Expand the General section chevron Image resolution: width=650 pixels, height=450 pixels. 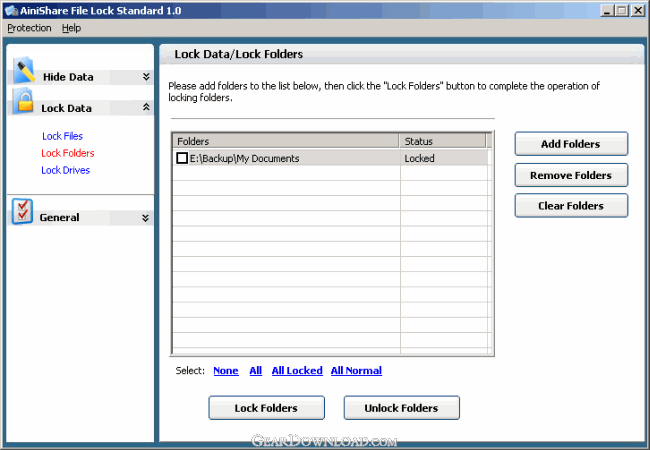(x=145, y=218)
